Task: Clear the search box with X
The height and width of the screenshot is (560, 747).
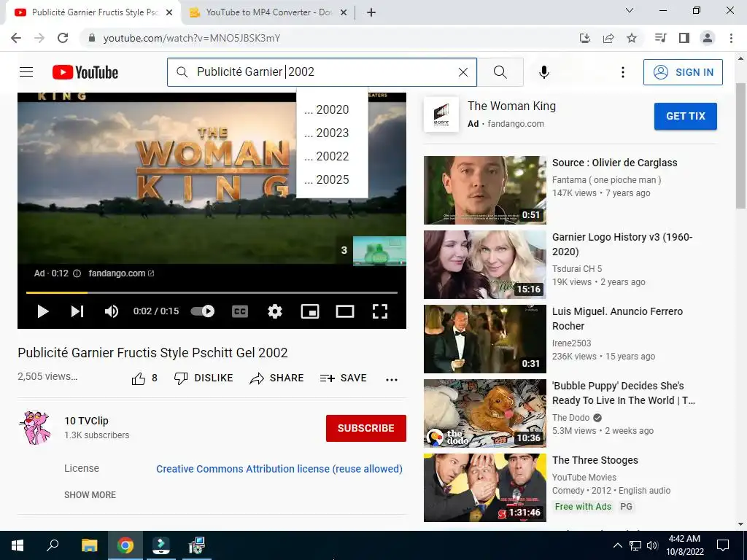Action: tap(463, 72)
